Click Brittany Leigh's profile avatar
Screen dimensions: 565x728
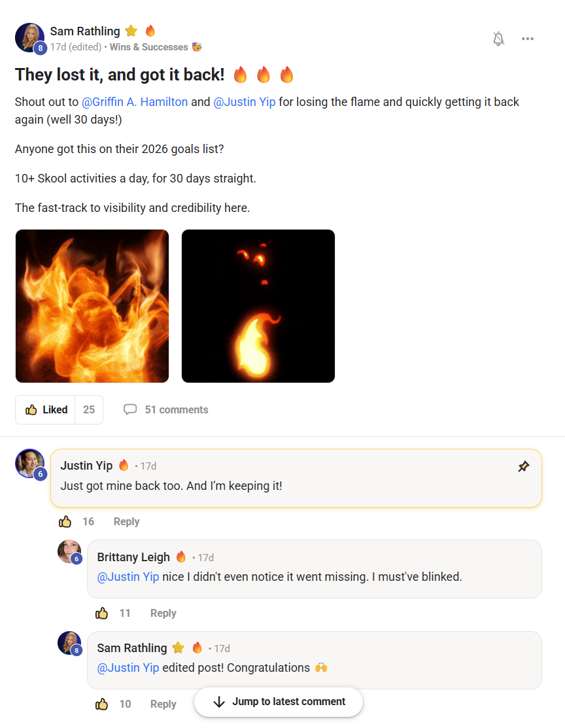click(69, 551)
